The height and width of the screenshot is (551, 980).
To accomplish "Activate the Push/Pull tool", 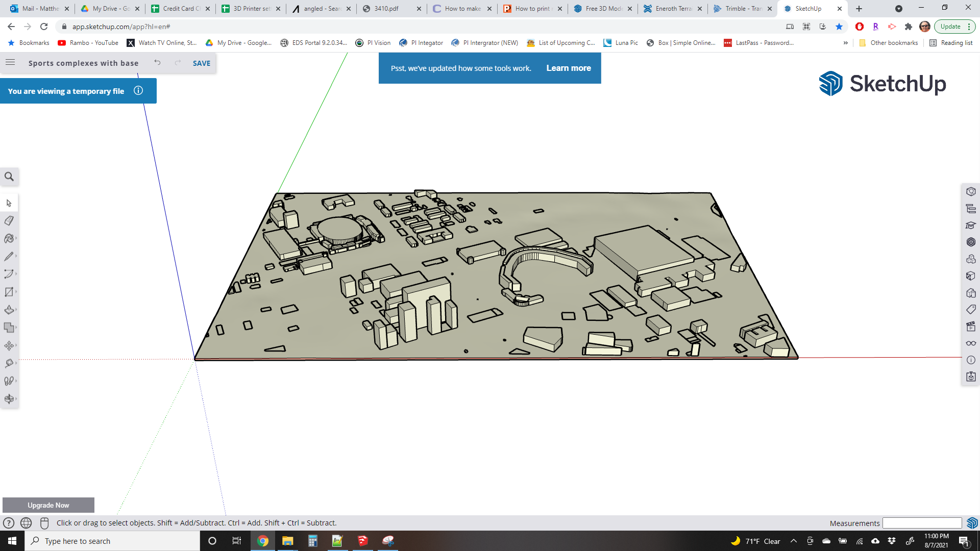I will [9, 309].
